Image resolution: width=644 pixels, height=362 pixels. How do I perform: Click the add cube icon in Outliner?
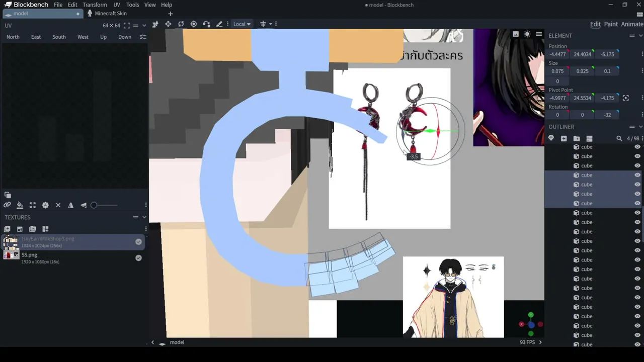click(563, 138)
